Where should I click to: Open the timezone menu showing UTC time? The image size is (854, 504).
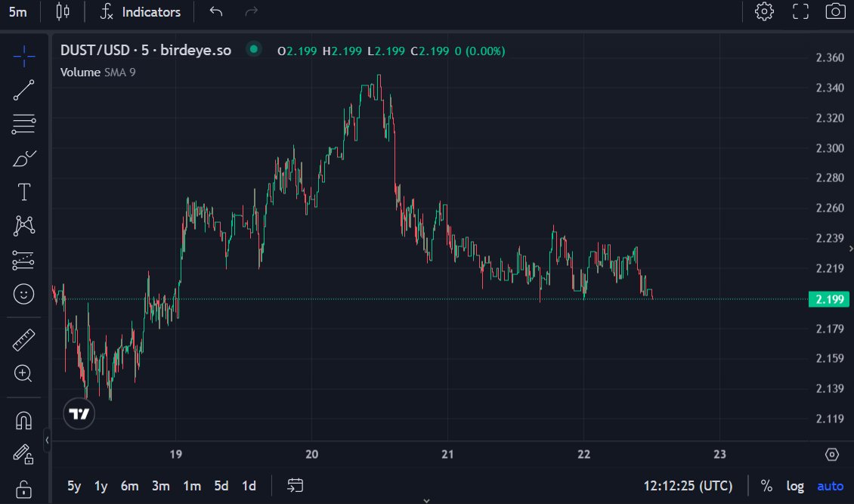[x=688, y=486]
